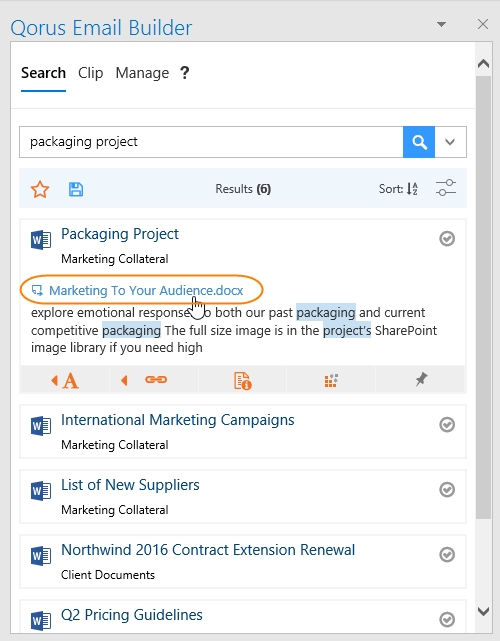Open Q2 Pricing Guidelines title
This screenshot has width=500, height=641.
point(132,615)
